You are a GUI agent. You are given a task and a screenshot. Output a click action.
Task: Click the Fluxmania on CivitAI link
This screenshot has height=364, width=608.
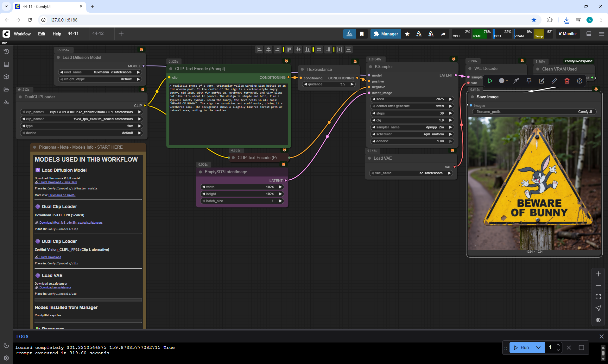(62, 195)
